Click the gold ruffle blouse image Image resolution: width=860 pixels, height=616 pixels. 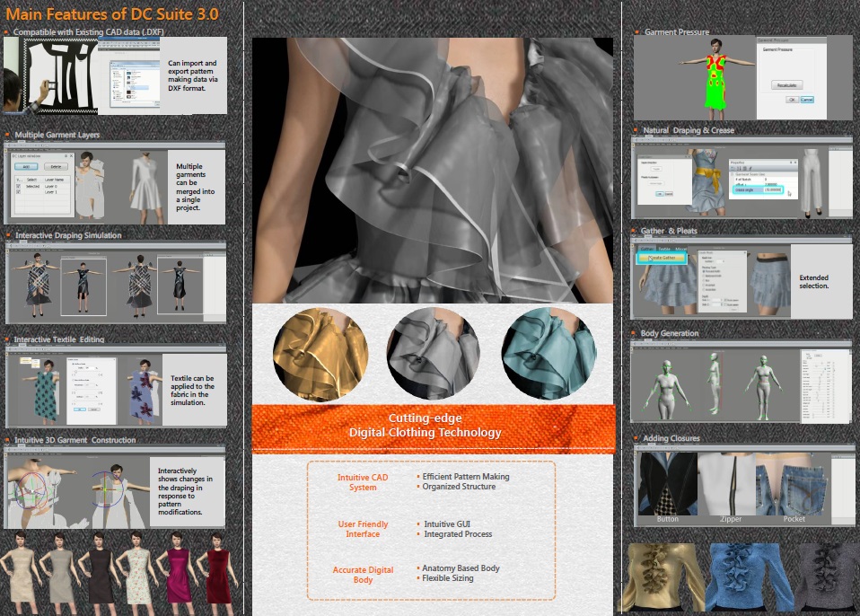pos(663,577)
